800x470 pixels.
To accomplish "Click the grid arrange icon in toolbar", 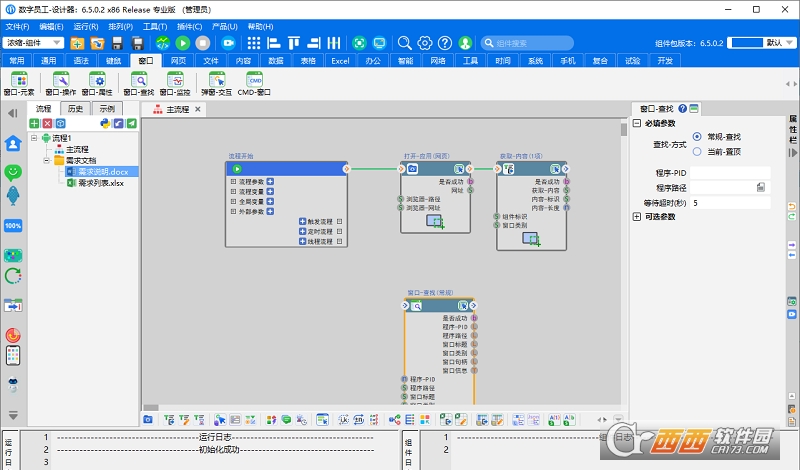I will pos(254,43).
